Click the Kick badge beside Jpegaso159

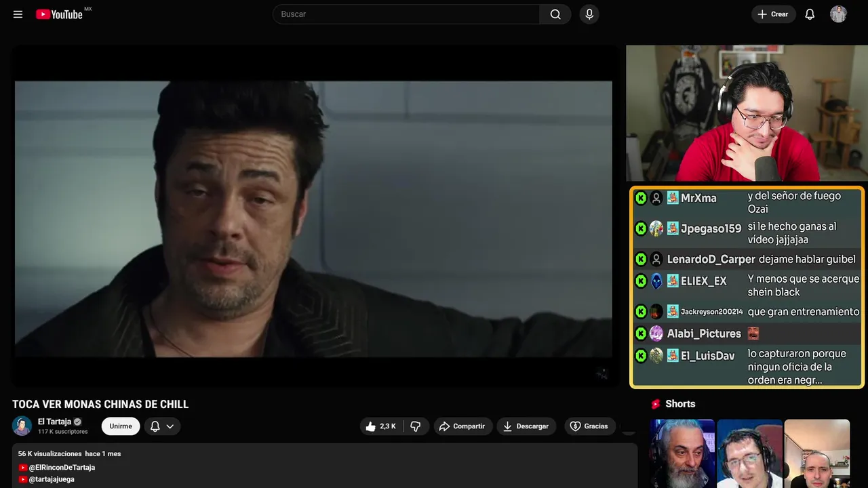(641, 229)
